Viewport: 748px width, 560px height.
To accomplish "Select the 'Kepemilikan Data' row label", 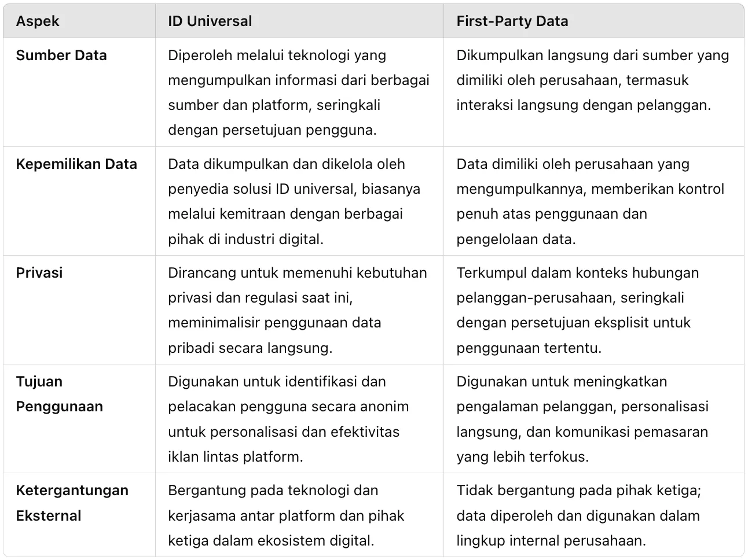I will point(76,164).
